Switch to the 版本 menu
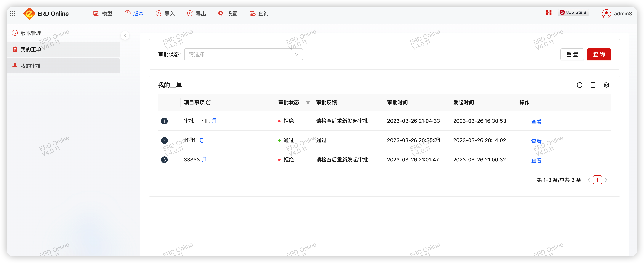Viewport: 644px width, 263px height. 134,14
